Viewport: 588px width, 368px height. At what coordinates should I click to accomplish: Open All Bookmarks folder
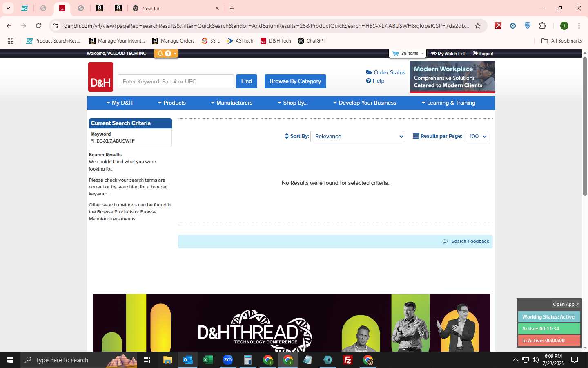(x=561, y=41)
